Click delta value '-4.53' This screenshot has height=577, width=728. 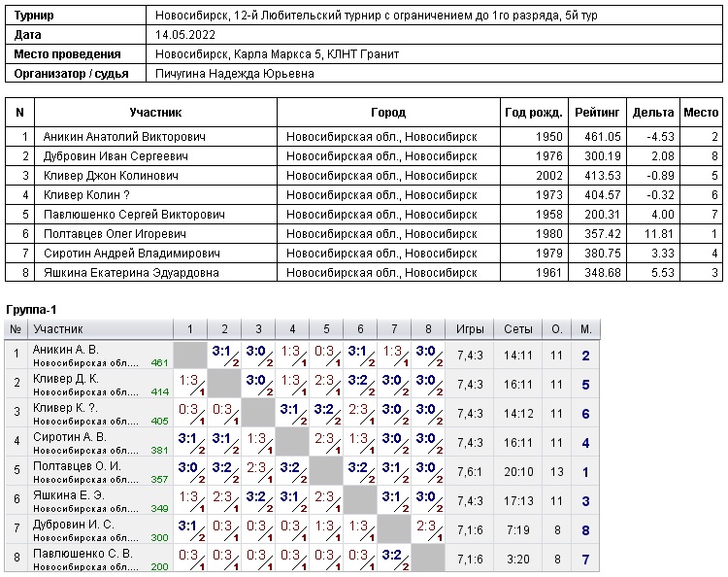click(660, 137)
